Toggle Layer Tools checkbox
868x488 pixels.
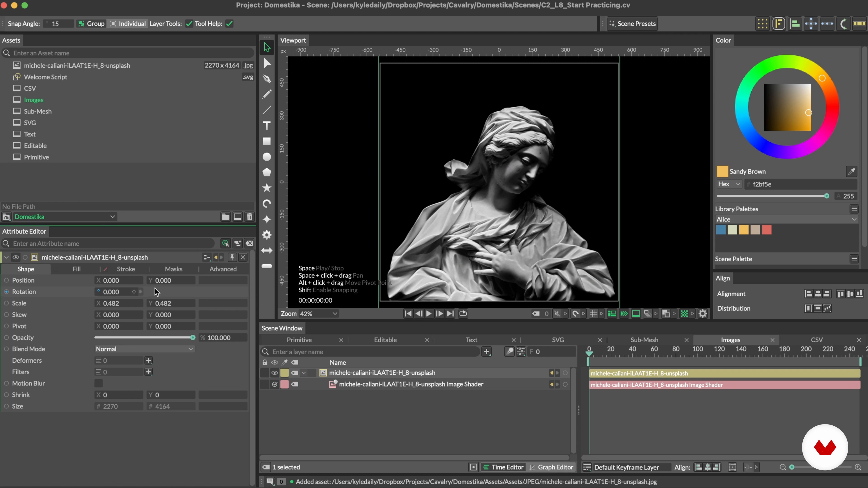click(x=189, y=23)
